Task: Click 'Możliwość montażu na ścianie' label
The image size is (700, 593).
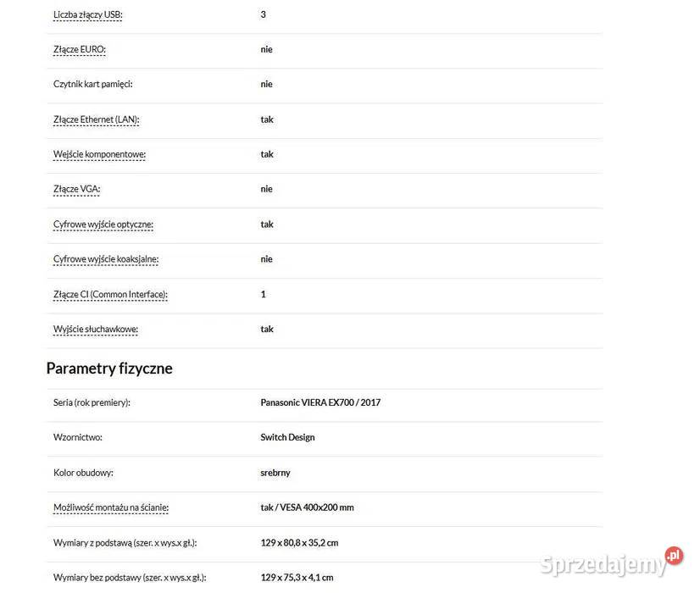Action: point(111,507)
